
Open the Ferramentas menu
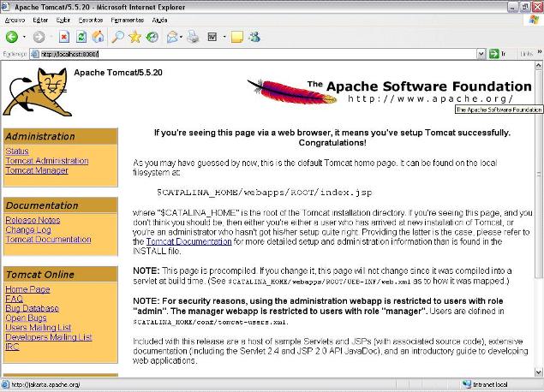point(127,18)
